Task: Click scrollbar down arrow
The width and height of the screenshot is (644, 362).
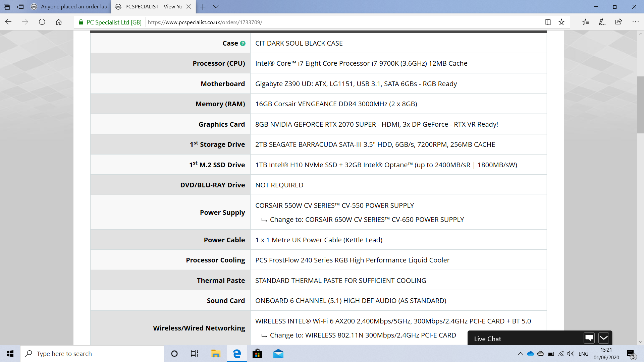Action: coord(640,342)
